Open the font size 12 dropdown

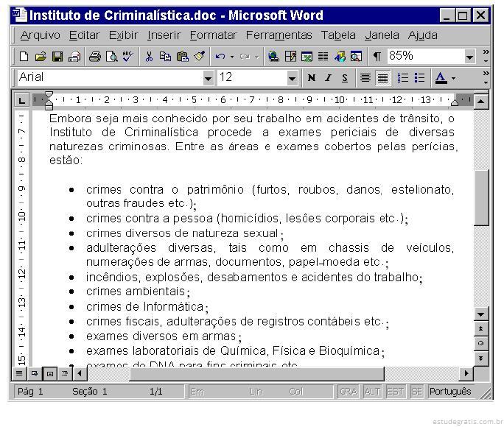293,78
